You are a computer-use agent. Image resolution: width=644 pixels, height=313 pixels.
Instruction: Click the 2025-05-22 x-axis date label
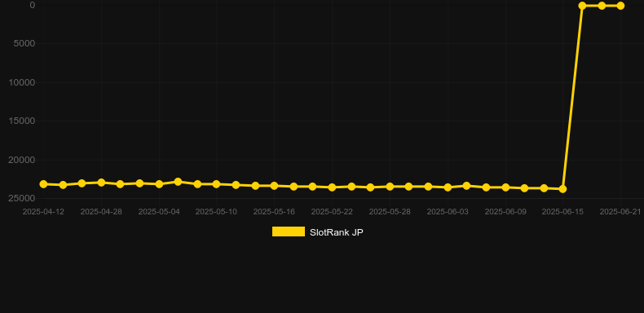coord(332,212)
